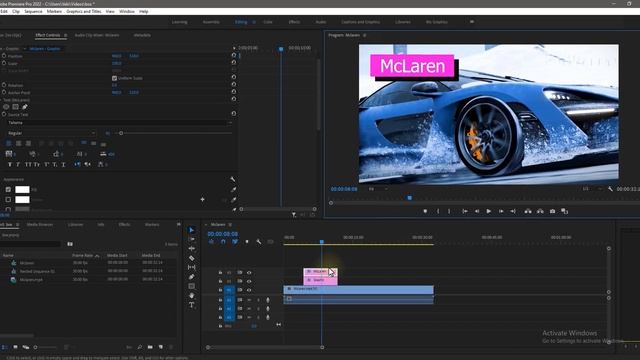The height and width of the screenshot is (360, 640).
Task: Open the McLaren timeline panel menu
Action: coord(230,225)
